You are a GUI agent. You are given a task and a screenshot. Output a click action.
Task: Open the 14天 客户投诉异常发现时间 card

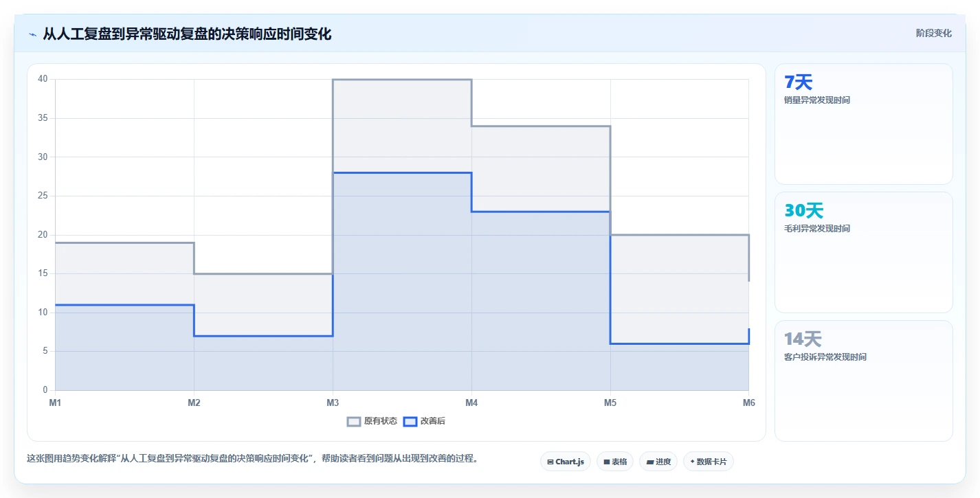point(864,381)
